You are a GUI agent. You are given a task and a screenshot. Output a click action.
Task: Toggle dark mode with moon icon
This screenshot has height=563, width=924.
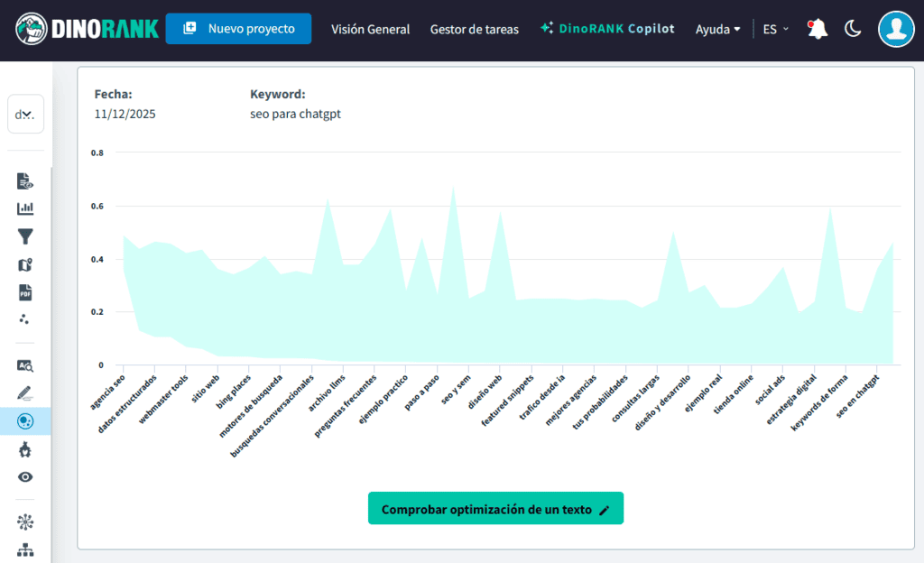853,29
